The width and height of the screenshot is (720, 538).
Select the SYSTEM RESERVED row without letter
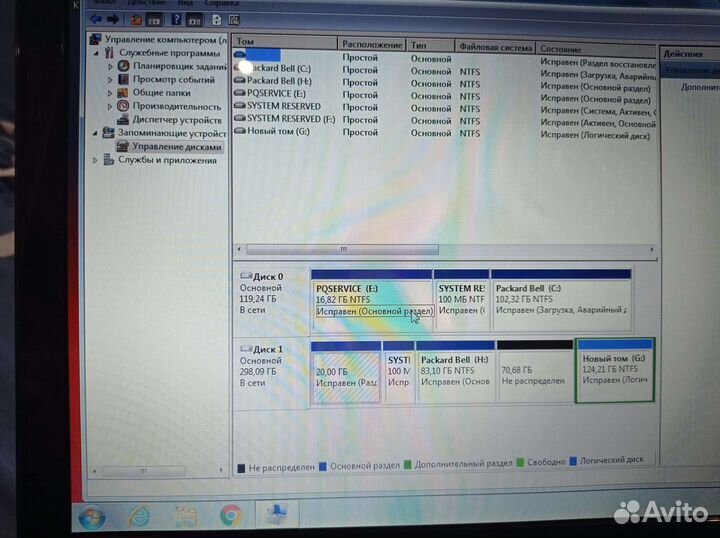[x=444, y=108]
